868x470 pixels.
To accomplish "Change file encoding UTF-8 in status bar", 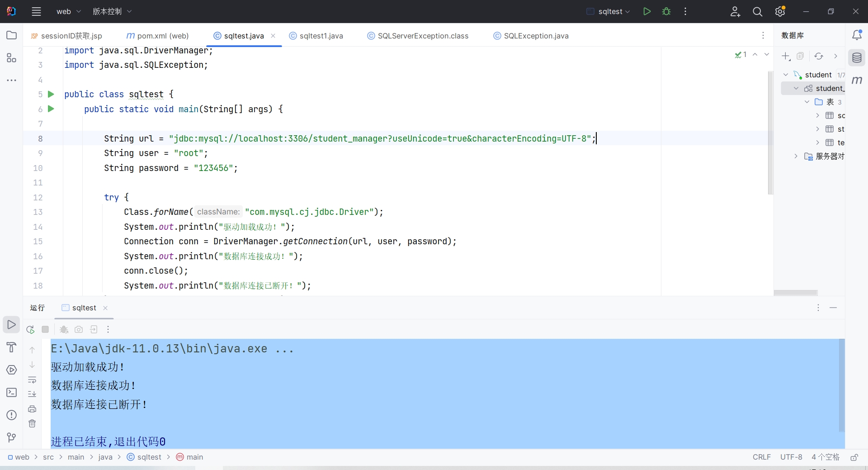I will [791, 457].
